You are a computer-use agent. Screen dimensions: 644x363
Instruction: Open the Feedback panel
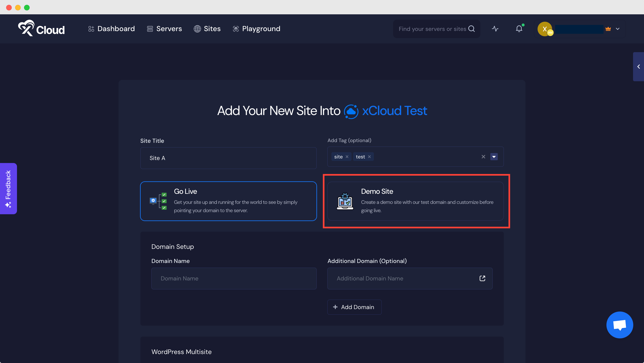click(x=8, y=188)
